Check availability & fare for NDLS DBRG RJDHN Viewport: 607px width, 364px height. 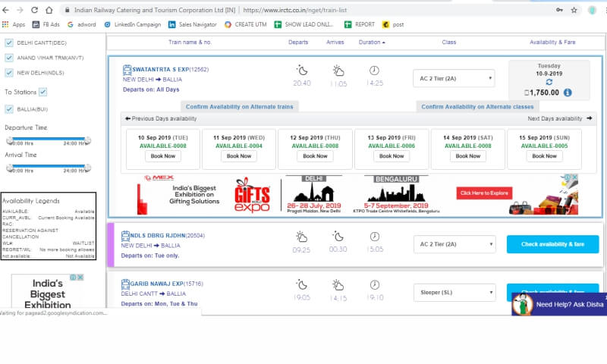coord(552,244)
